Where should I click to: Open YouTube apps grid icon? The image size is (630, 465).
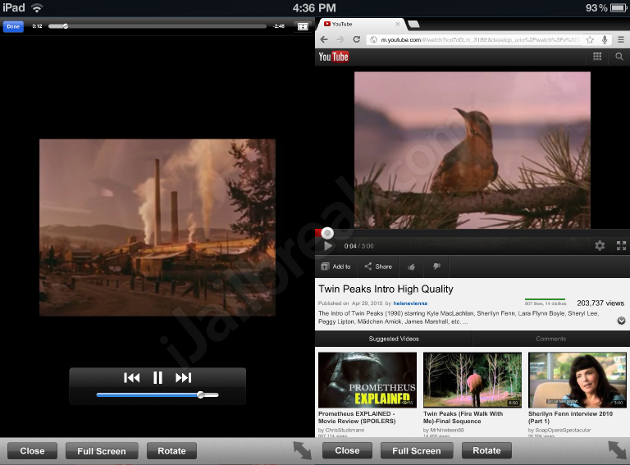[597, 57]
